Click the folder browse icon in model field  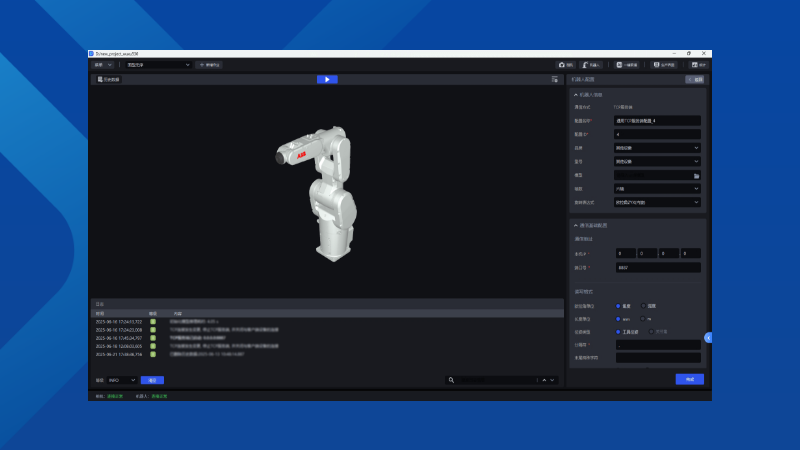(x=696, y=175)
